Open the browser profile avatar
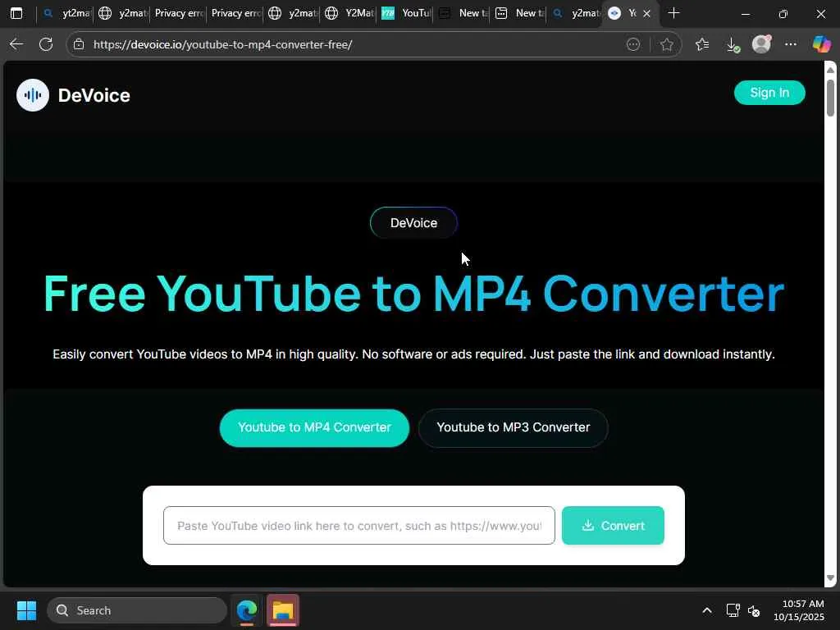840x630 pixels. click(x=761, y=44)
